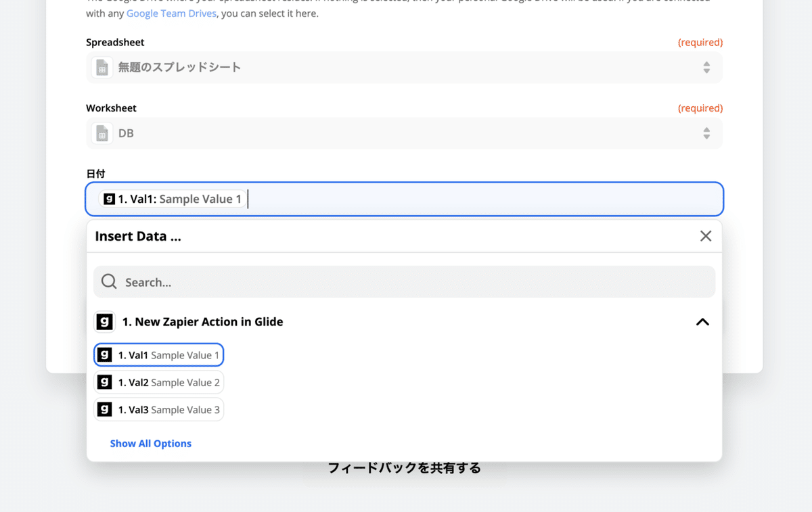812x512 pixels.
Task: Close the Insert Data panel
Action: coord(706,235)
